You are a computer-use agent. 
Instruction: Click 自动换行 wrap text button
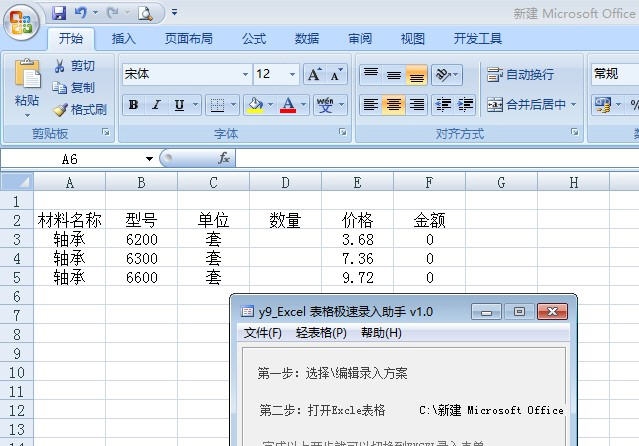click(520, 74)
